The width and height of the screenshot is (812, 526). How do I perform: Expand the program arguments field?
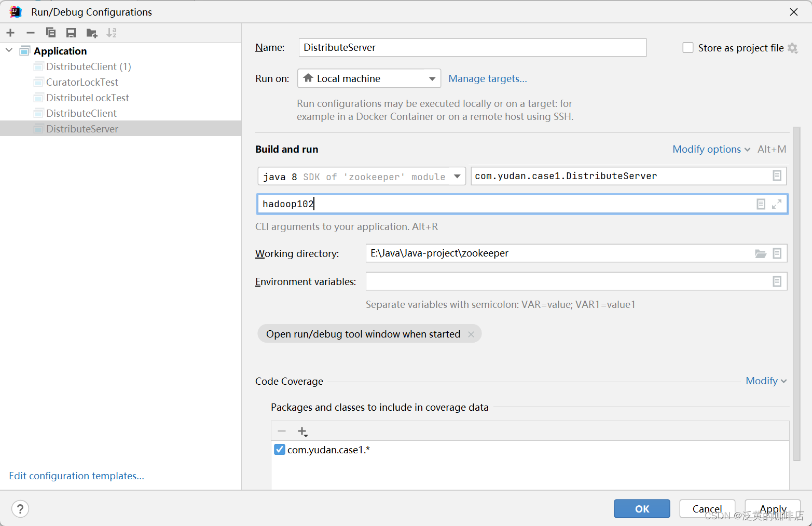pyautogui.click(x=777, y=204)
